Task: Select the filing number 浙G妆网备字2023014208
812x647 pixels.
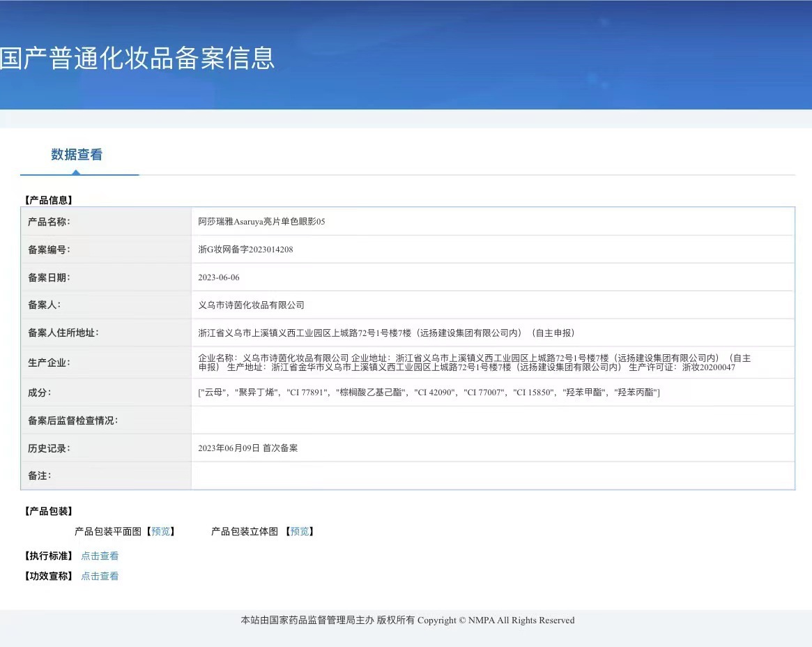Action: click(245, 250)
